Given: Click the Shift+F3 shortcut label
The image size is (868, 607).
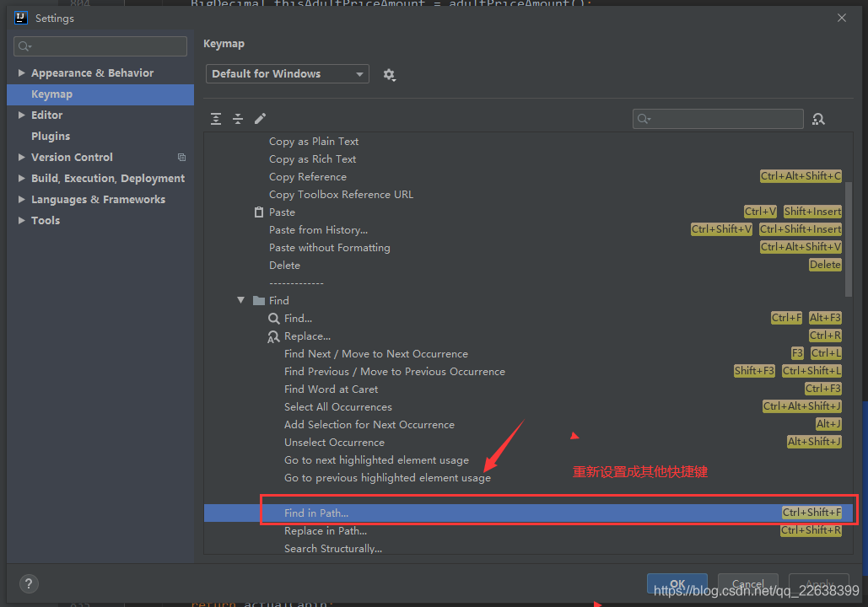Looking at the screenshot, I should click(754, 371).
